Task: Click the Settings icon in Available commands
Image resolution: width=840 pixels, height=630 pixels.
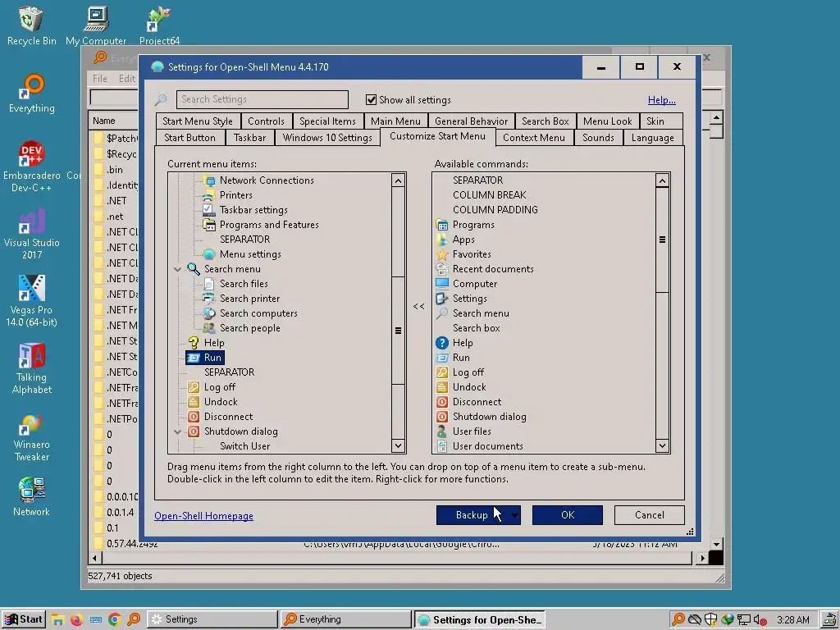Action: pyautogui.click(x=442, y=299)
